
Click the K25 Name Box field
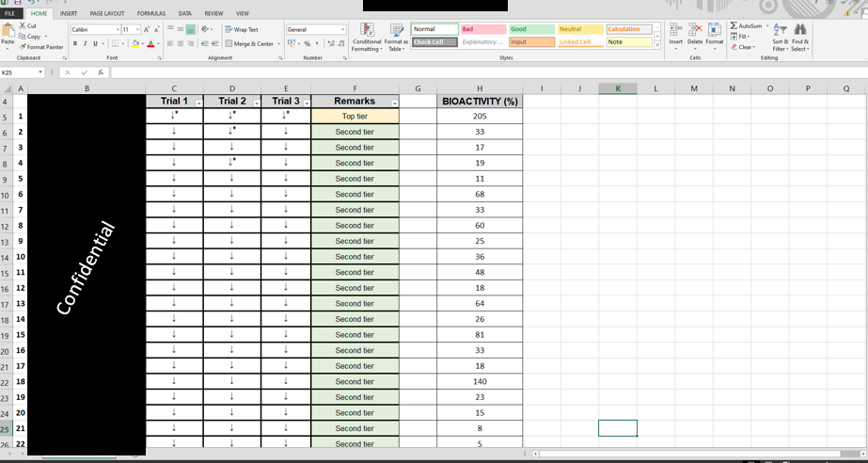[23, 72]
